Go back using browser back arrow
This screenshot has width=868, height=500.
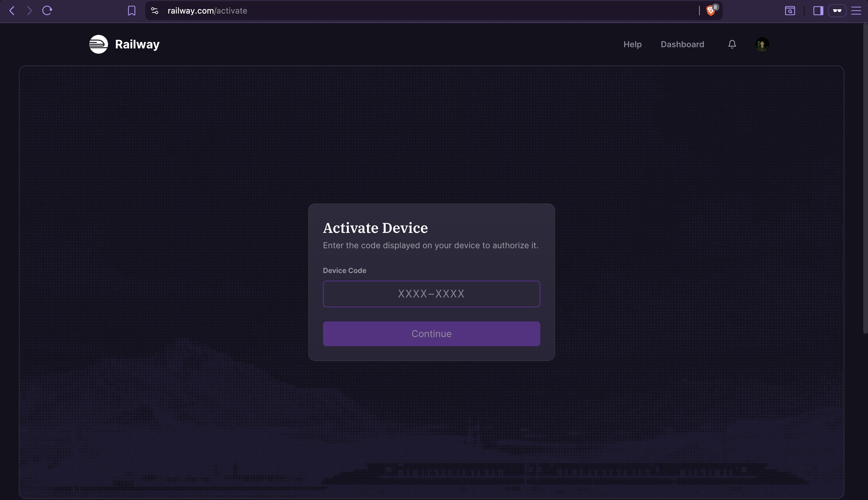[x=12, y=11]
